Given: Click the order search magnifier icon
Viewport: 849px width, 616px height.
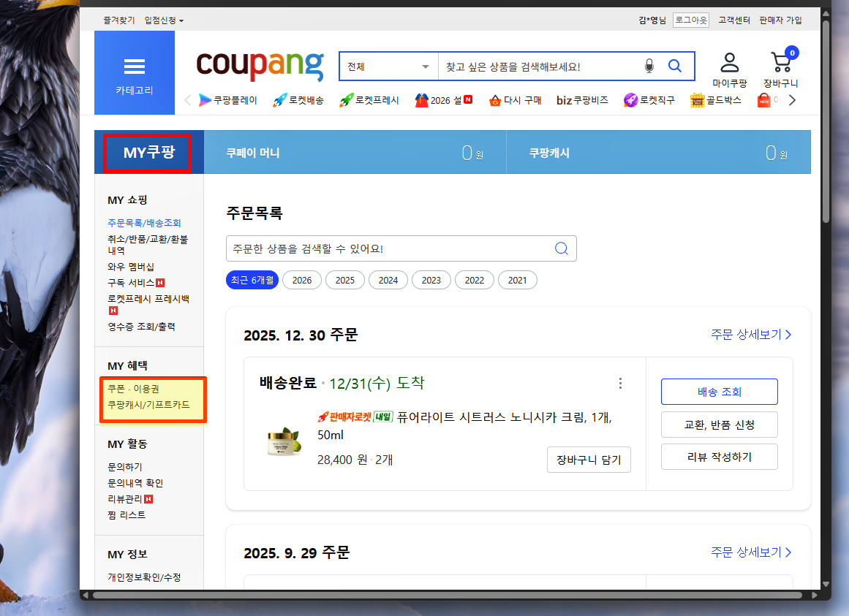Looking at the screenshot, I should pyautogui.click(x=562, y=248).
